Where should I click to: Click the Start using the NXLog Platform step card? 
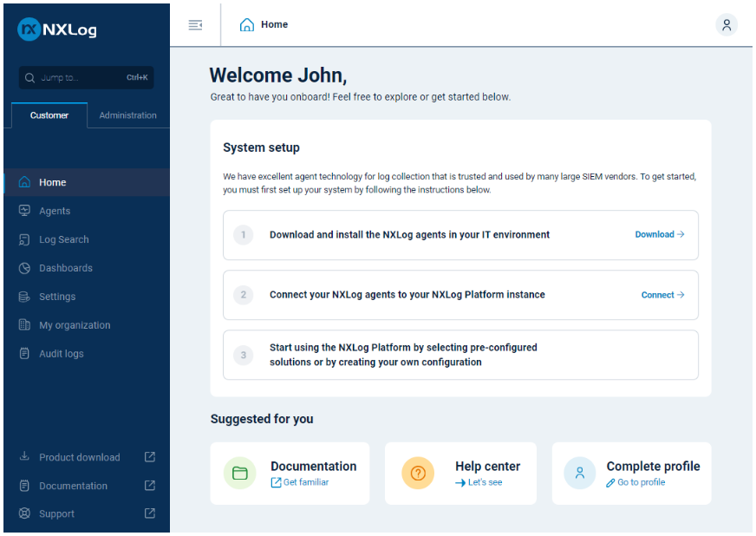point(460,355)
